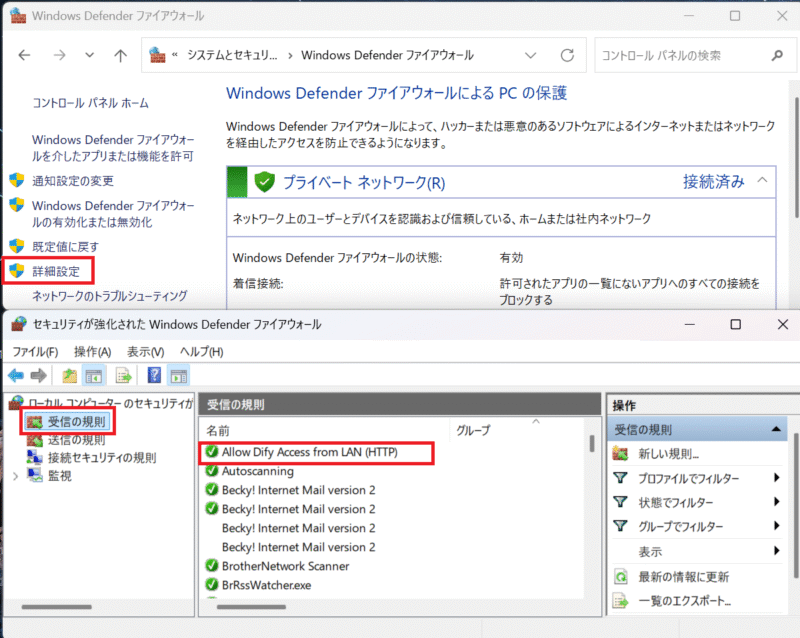Open 通知設定の変更

coord(73,181)
